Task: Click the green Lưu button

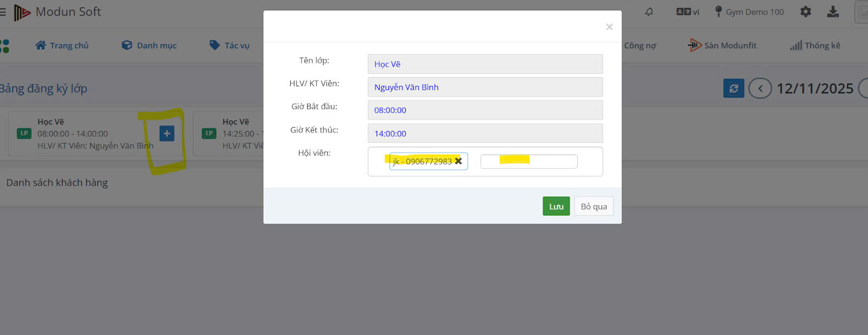Action: 556,206
